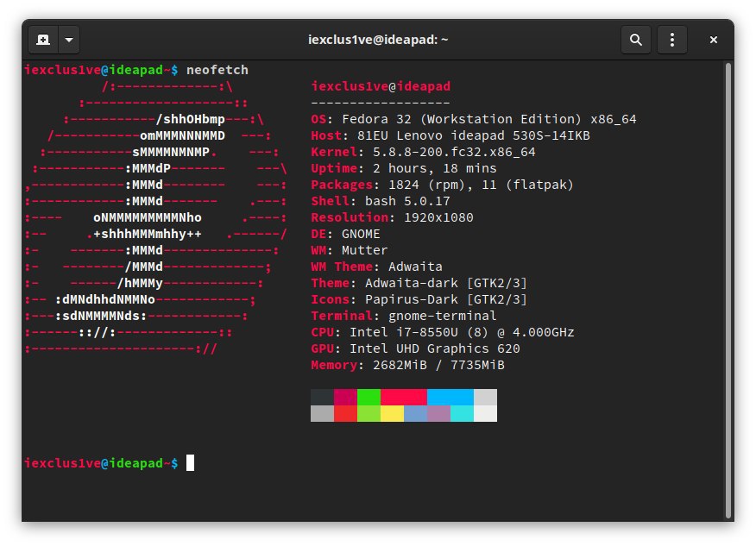The height and width of the screenshot is (546, 756).
Task: Click the bright red block in bottom row
Action: [x=346, y=413]
